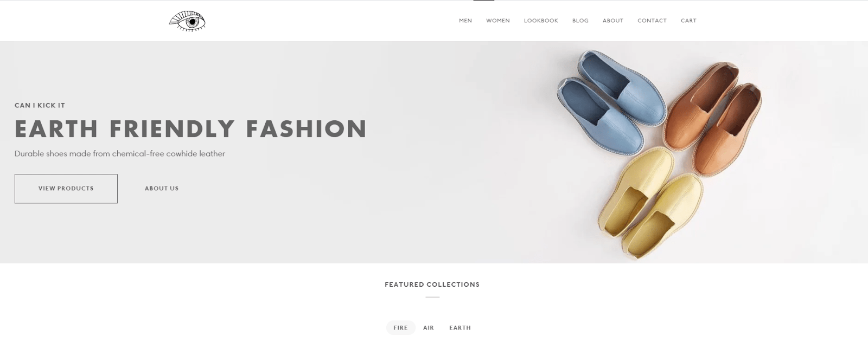The image size is (868, 349).
Task: Open the ABOUT page from header
Action: [x=613, y=21]
